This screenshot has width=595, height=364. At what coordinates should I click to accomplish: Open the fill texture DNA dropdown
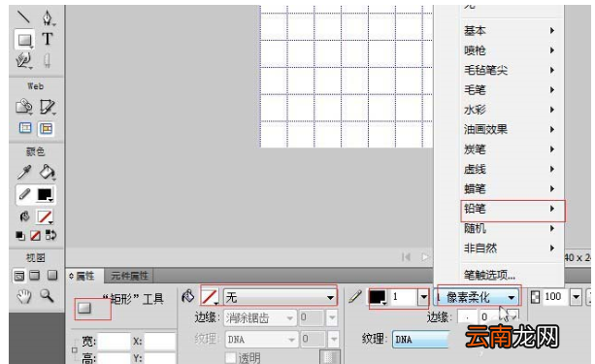pos(261,339)
